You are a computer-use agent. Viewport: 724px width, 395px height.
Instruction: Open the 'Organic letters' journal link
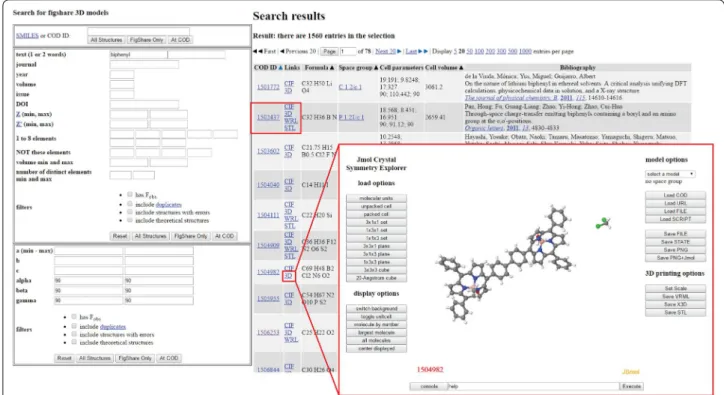[485, 128]
